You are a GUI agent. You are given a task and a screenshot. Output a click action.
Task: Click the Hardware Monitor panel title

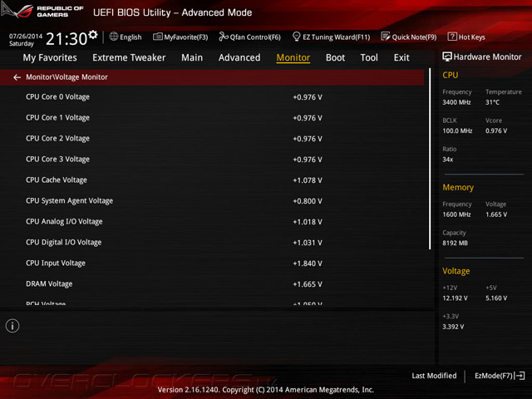pyautogui.click(x=487, y=57)
